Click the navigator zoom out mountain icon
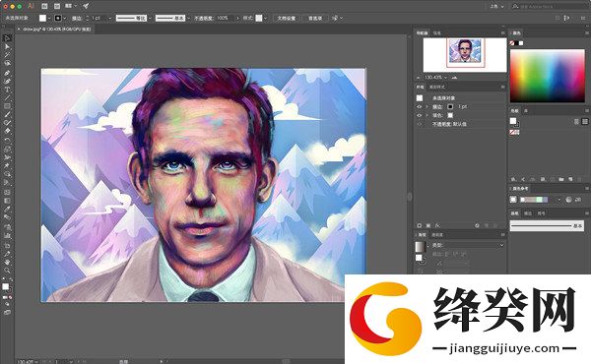 (x=419, y=78)
